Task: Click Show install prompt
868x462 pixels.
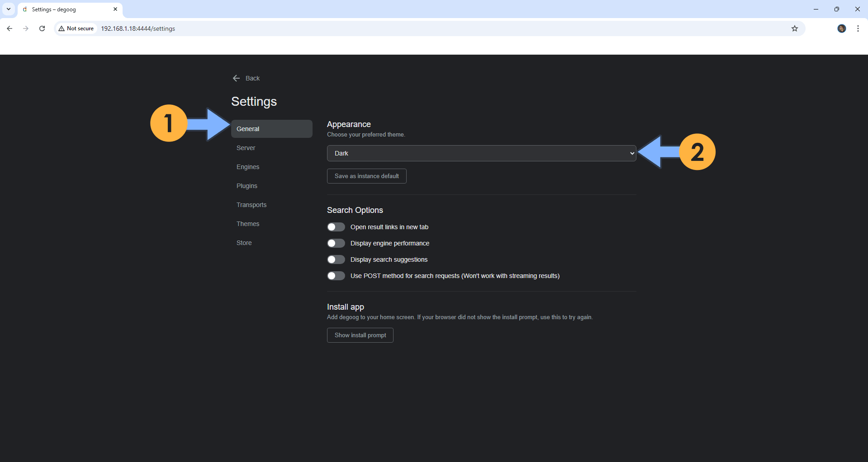Action: (360, 335)
